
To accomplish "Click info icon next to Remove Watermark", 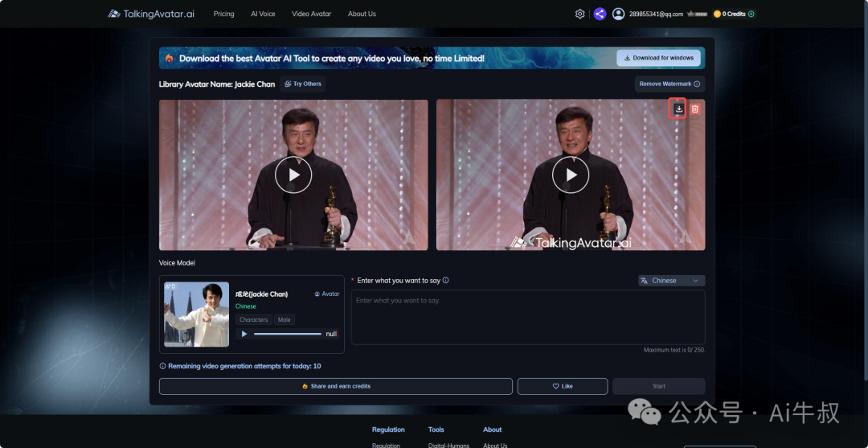I will (x=697, y=84).
